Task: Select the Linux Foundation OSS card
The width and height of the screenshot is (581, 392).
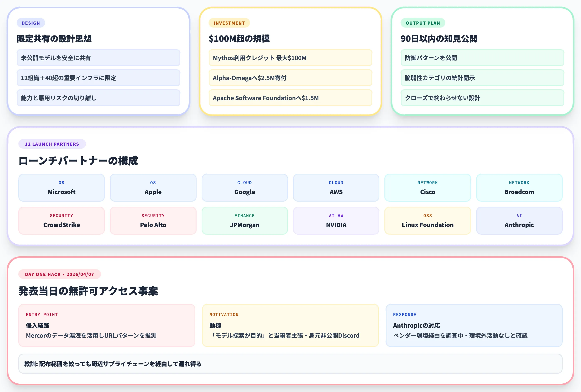Action: 428,220
